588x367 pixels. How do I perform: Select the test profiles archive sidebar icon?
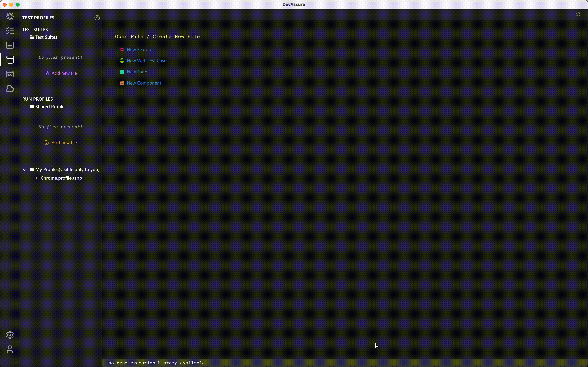click(x=10, y=60)
